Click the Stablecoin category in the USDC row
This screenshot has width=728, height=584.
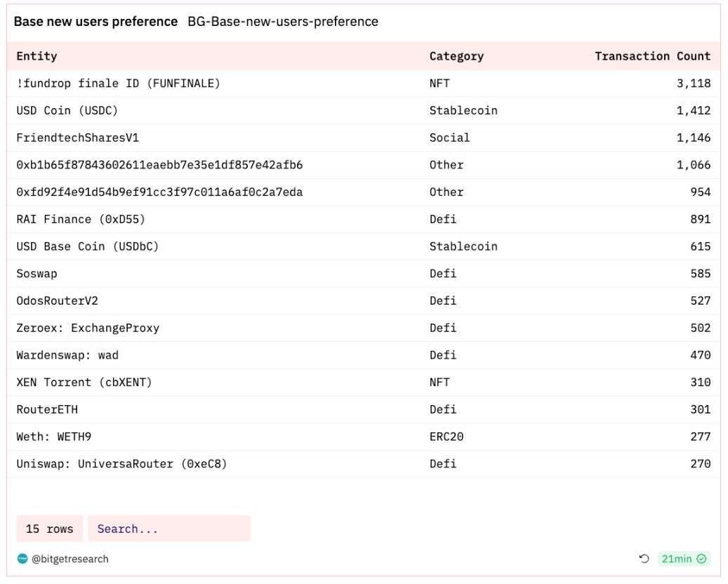[463, 110]
